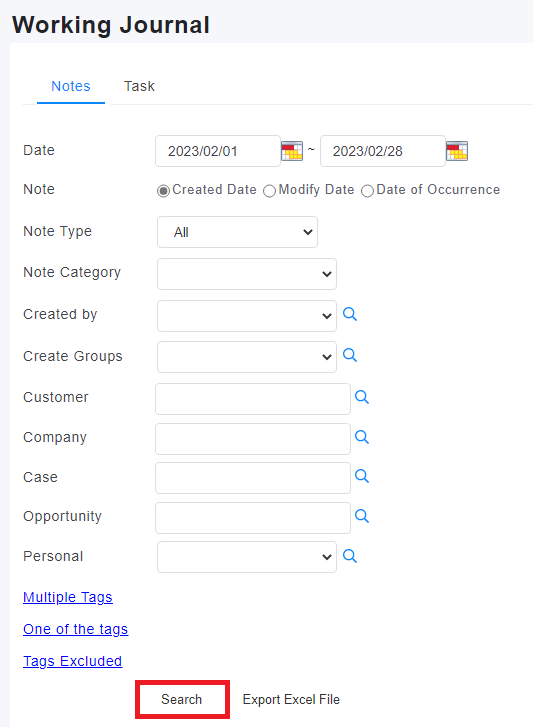The height and width of the screenshot is (727, 533).
Task: Click the Search button
Action: [182, 699]
